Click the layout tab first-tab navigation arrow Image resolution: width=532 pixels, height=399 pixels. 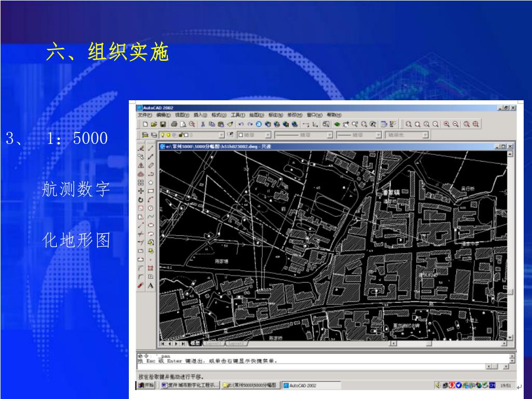pos(163,344)
